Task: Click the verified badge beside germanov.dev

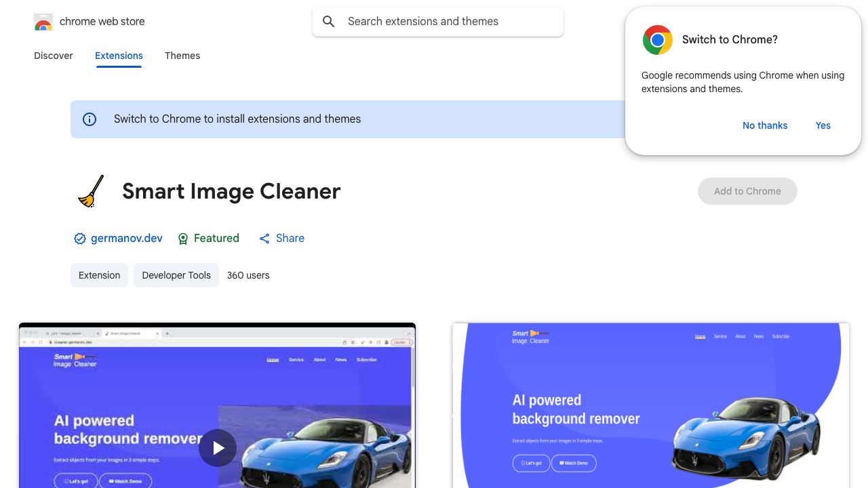Action: pyautogui.click(x=80, y=239)
